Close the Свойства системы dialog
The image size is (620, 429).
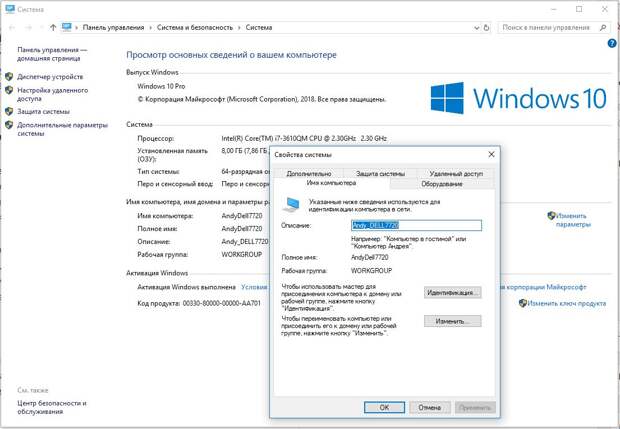(x=491, y=155)
